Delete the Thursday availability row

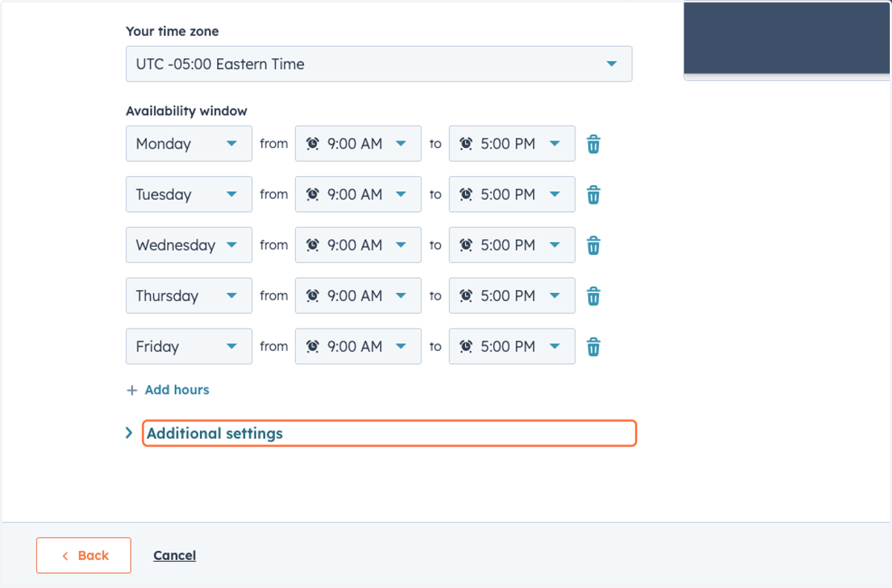tap(593, 296)
